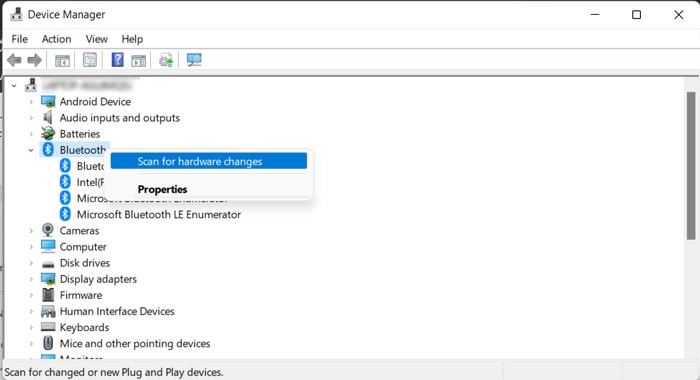This screenshot has width=700, height=380.
Task: Click the Update device driver toolbar icon
Action: point(166,60)
